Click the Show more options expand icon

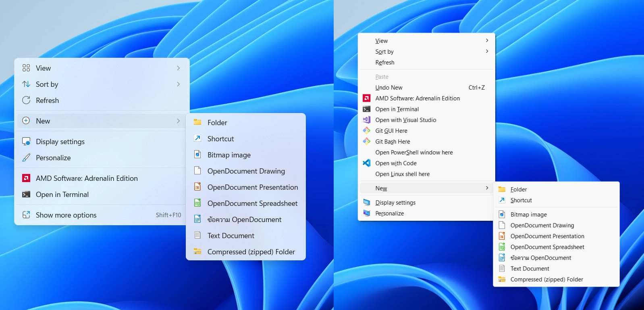click(x=26, y=215)
